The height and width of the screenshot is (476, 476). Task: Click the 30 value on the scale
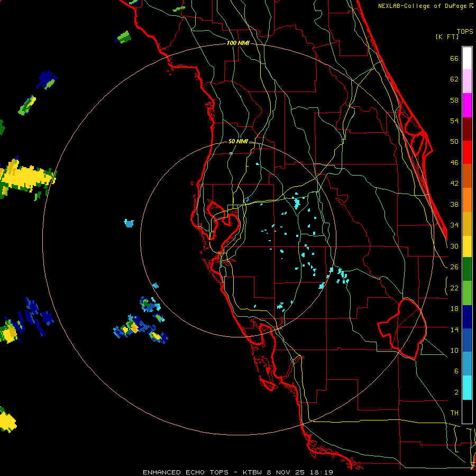(x=454, y=246)
